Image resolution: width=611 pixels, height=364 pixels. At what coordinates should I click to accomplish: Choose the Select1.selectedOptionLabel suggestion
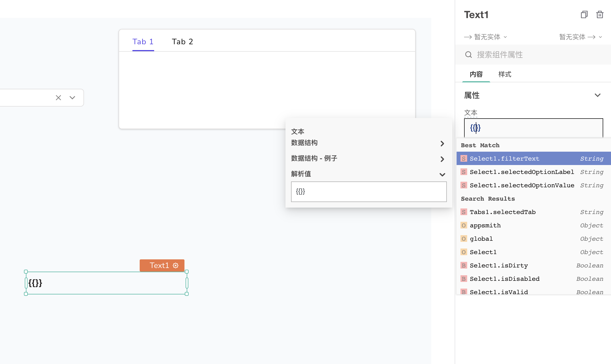[522, 172]
